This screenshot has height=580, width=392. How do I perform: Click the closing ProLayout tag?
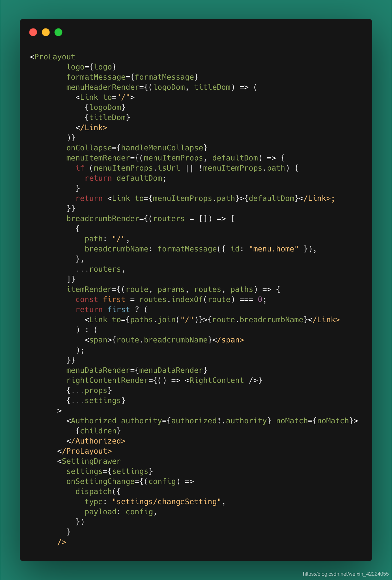click(x=85, y=451)
